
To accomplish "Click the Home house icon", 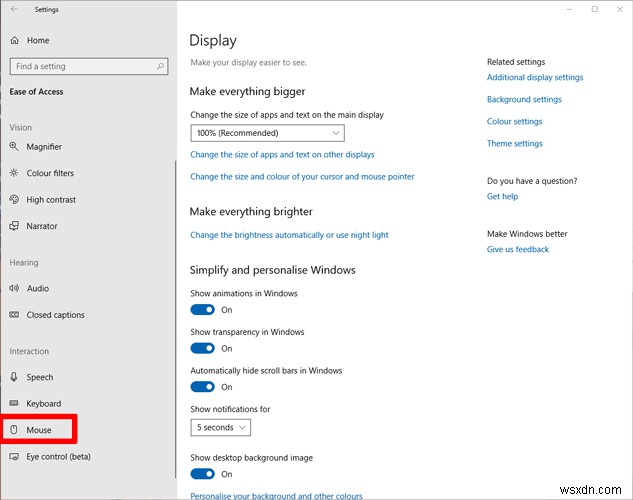I will coord(15,40).
